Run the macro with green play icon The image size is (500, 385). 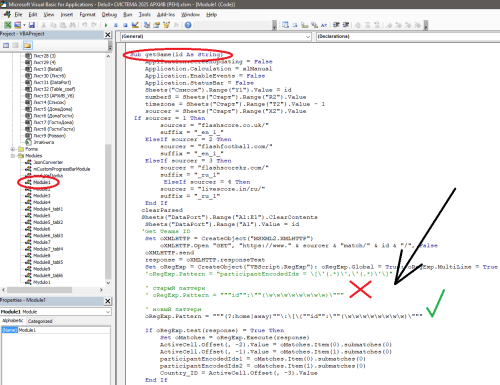[106, 25]
